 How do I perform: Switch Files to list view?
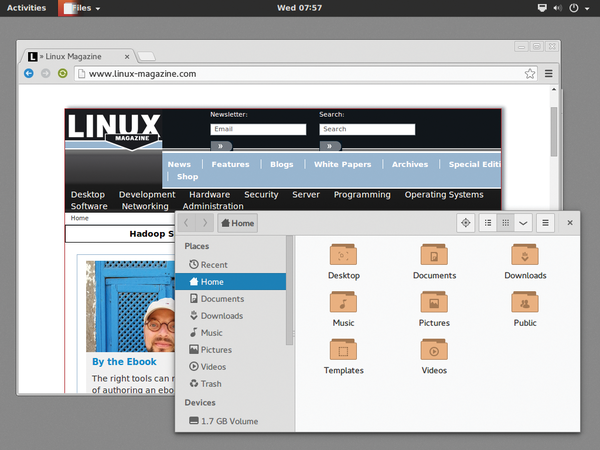(488, 223)
